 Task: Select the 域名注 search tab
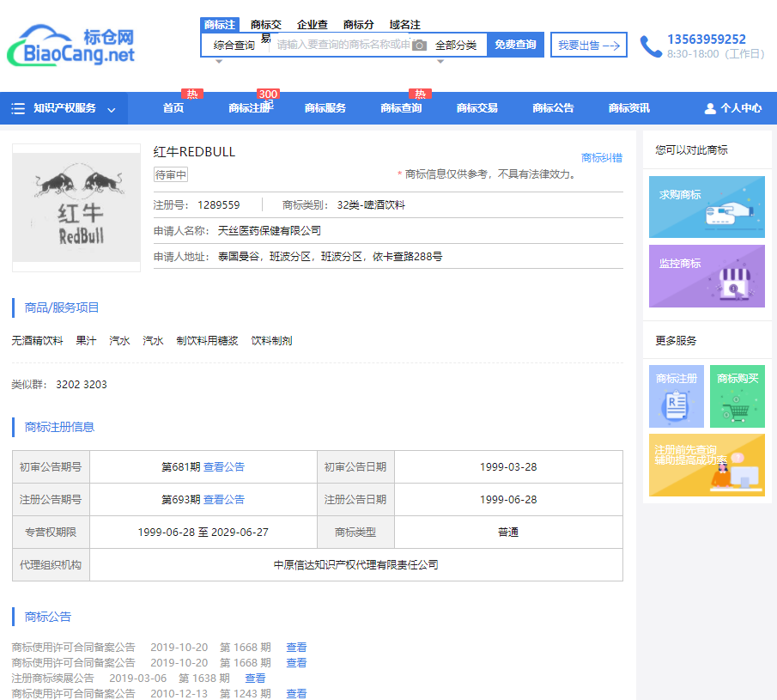(405, 25)
